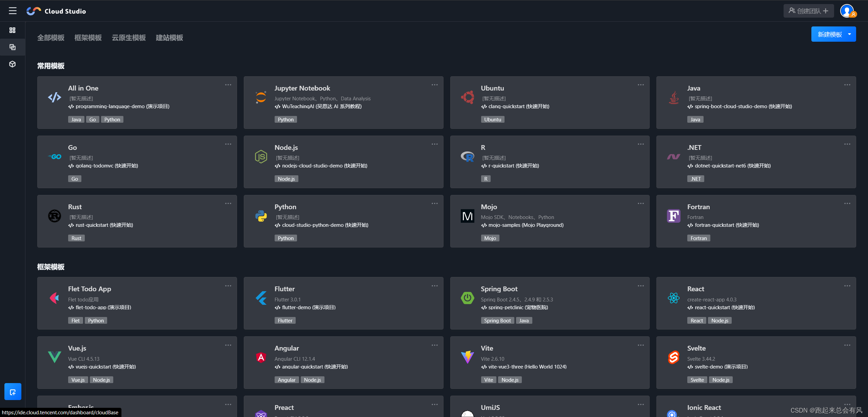Click the Spring Boot logo icon
The height and width of the screenshot is (417, 868).
(467, 298)
